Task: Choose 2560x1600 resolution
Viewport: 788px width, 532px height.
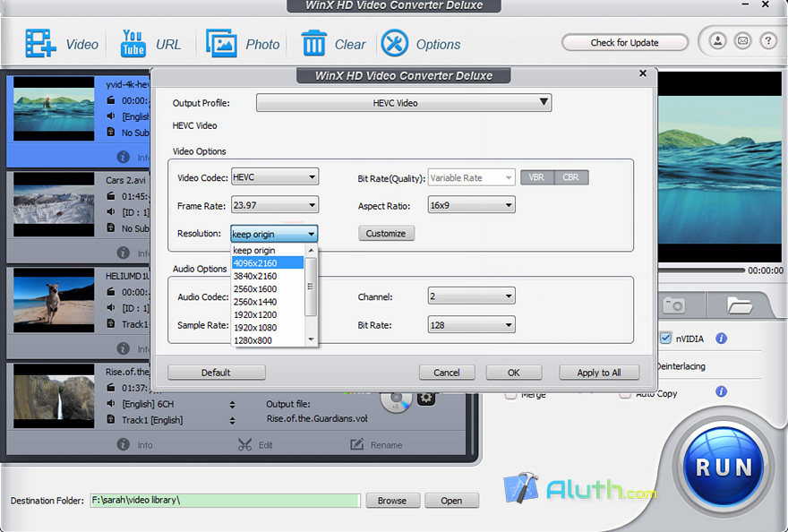Action: (x=268, y=288)
